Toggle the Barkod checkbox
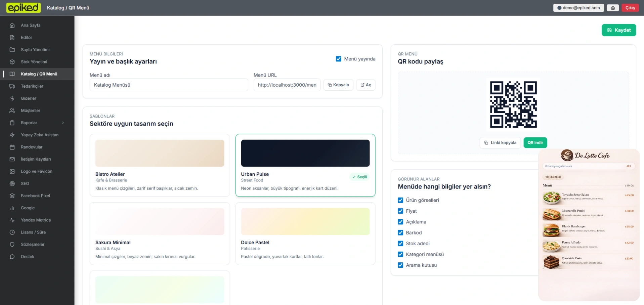Viewport: 644px width, 305px height. tap(400, 233)
